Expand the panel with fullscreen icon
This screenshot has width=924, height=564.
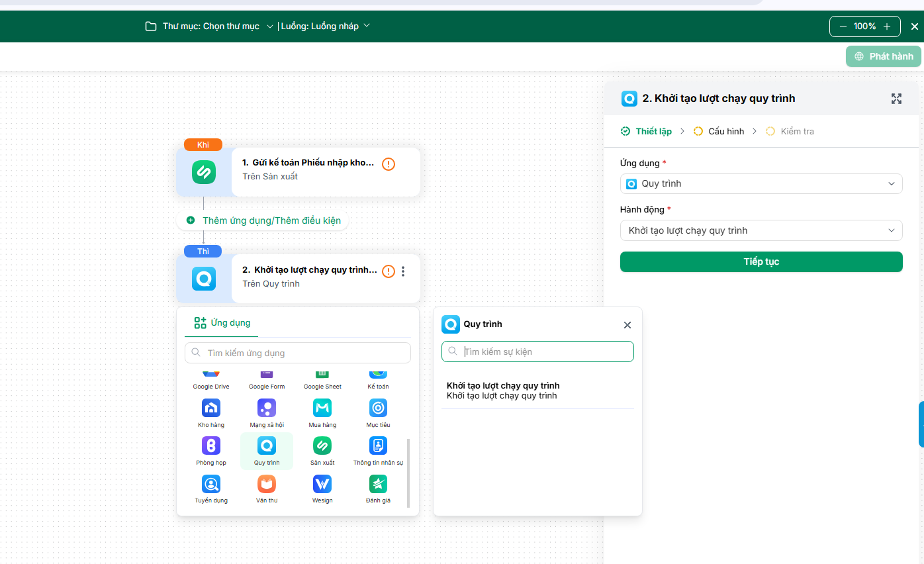click(896, 99)
